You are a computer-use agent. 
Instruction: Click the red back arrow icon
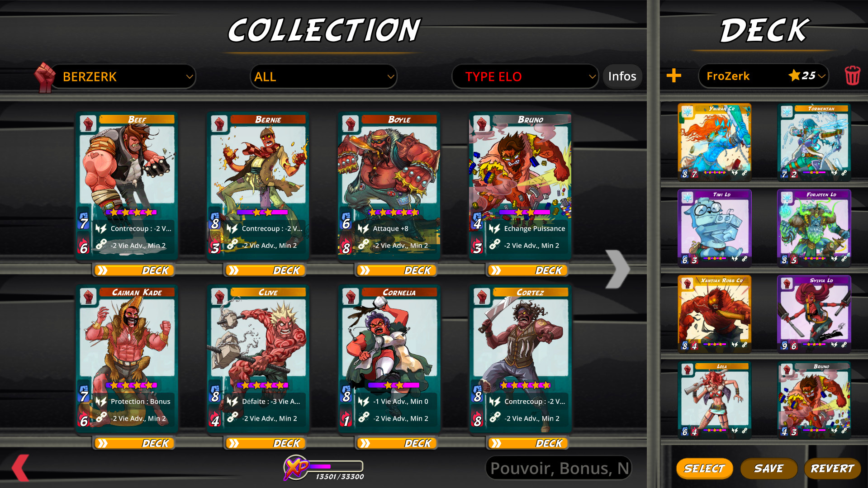(x=21, y=468)
